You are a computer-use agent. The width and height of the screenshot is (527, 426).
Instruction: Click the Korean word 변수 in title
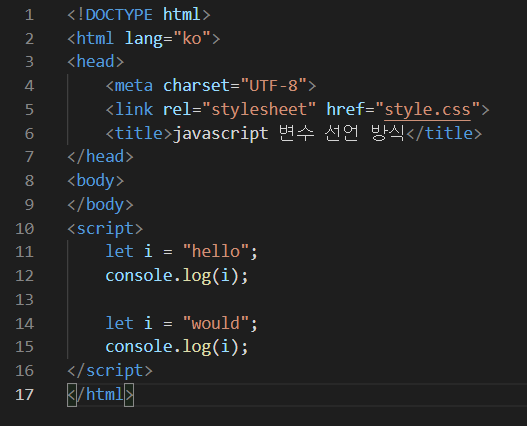click(x=296, y=133)
